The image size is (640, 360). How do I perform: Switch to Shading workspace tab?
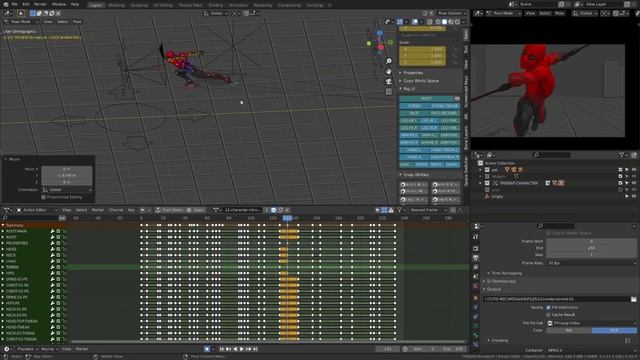click(215, 5)
